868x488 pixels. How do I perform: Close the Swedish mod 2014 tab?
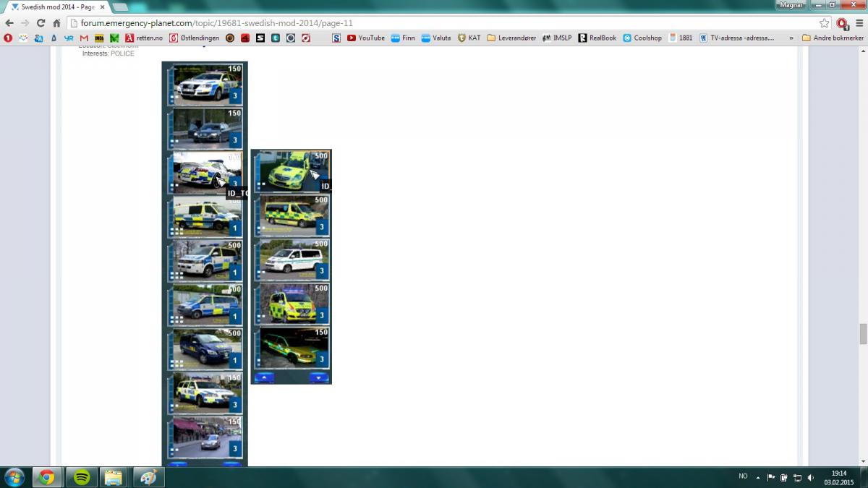pyautogui.click(x=102, y=7)
